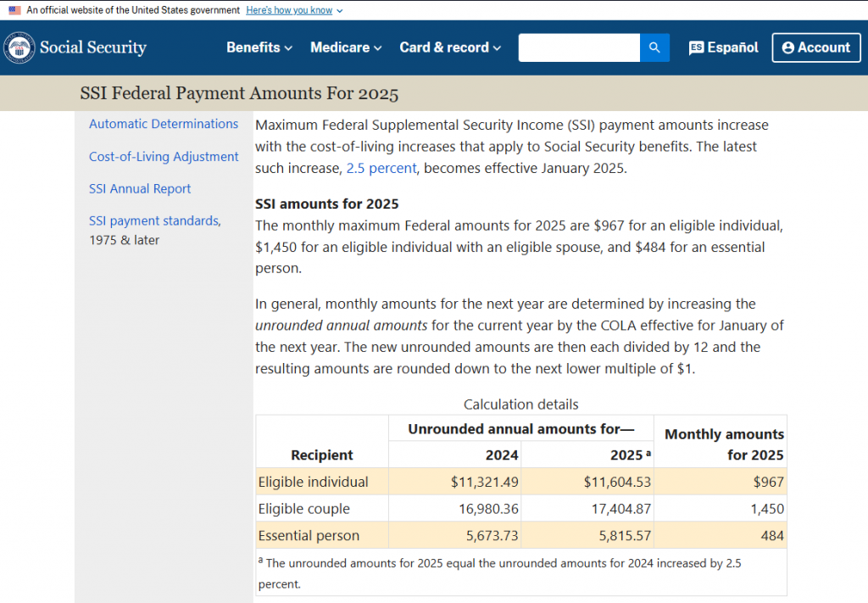Viewport: 868px width, 603px height.
Task: Open the Automatic Determinations sidebar link
Action: 164,124
